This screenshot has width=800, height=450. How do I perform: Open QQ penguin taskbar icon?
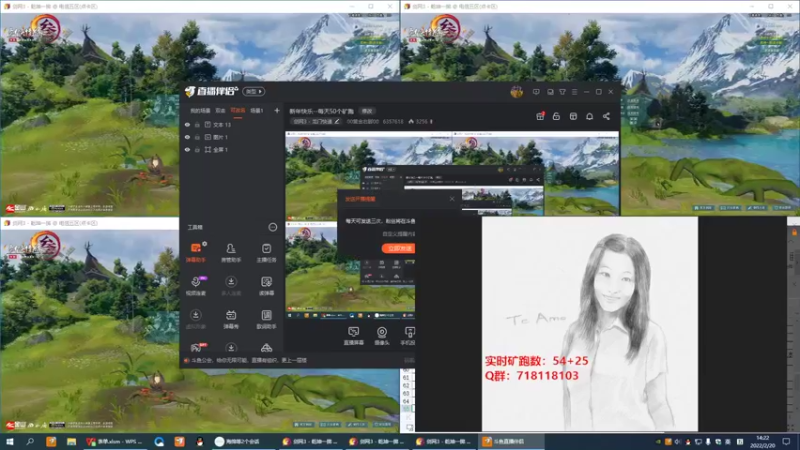click(x=199, y=441)
